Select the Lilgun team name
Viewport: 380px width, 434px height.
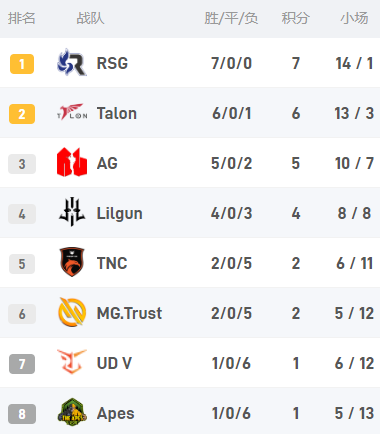pyautogui.click(x=120, y=214)
